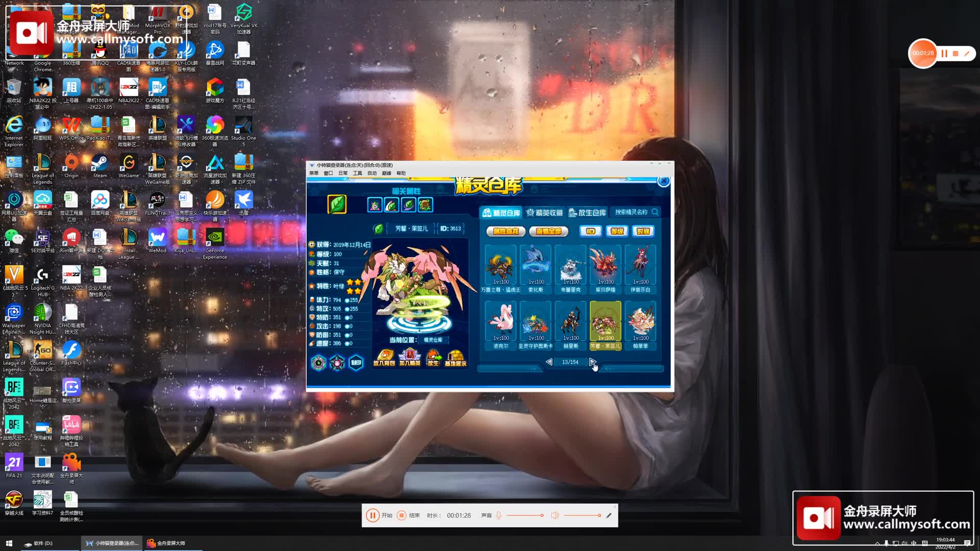
Task: Close the 精灵仓库 panel with the X
Action: pos(664,181)
